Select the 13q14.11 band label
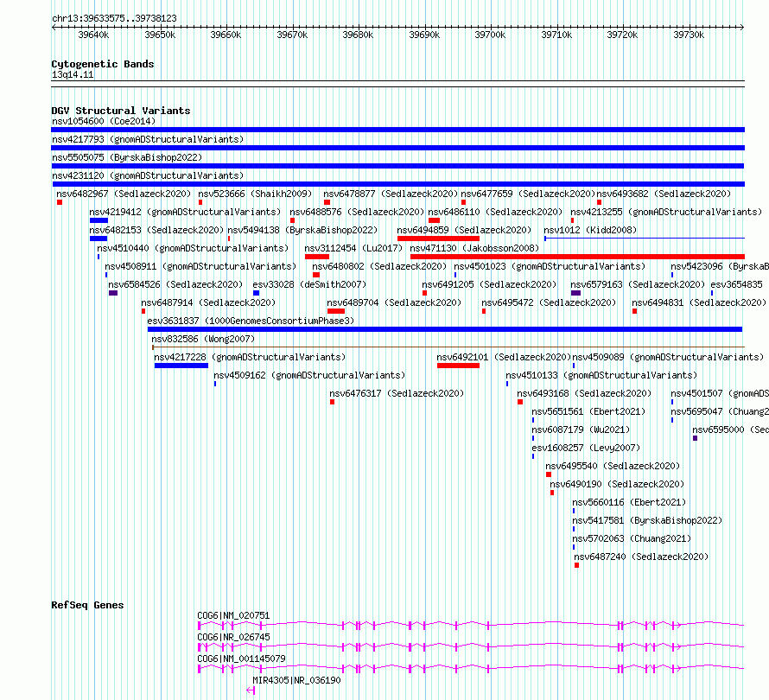769x700 pixels. coord(73,74)
